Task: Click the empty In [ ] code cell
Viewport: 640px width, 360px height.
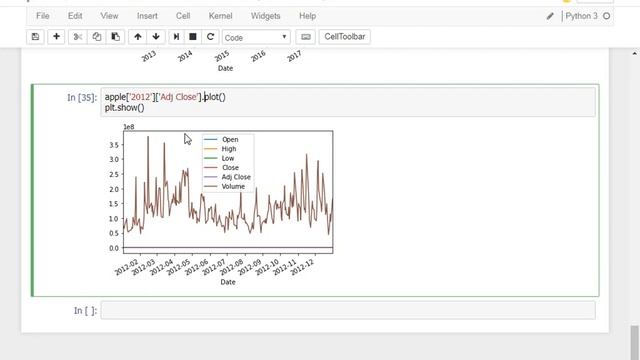Action: tap(348, 310)
